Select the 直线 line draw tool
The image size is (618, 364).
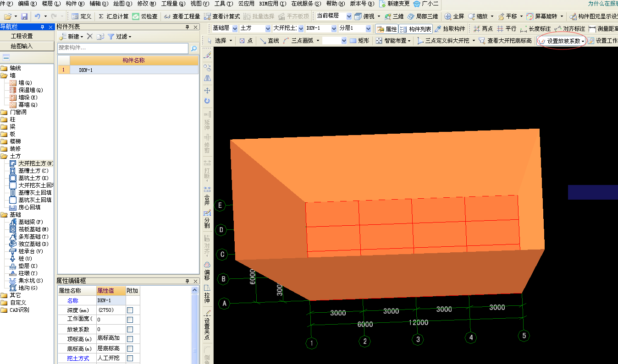point(269,41)
